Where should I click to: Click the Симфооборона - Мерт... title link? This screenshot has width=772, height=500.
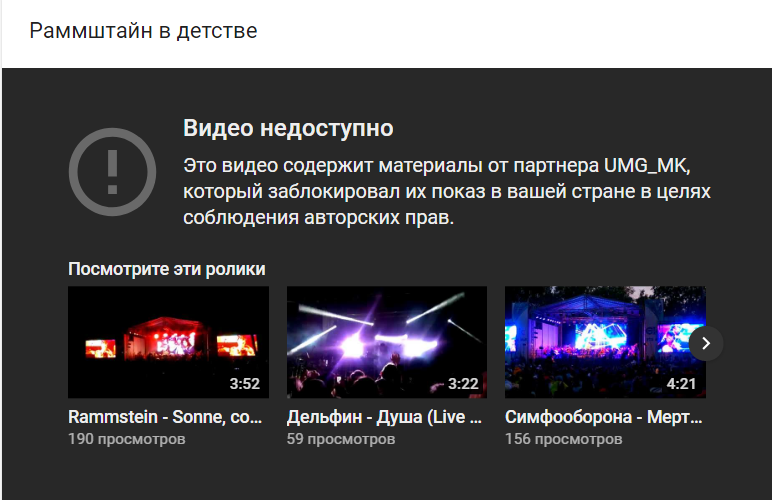click(x=604, y=417)
